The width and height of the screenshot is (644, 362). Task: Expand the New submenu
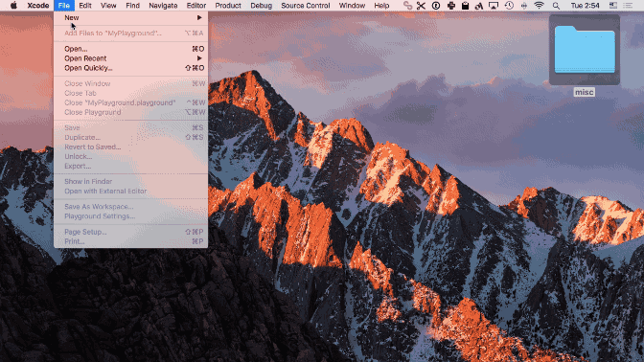coord(130,17)
